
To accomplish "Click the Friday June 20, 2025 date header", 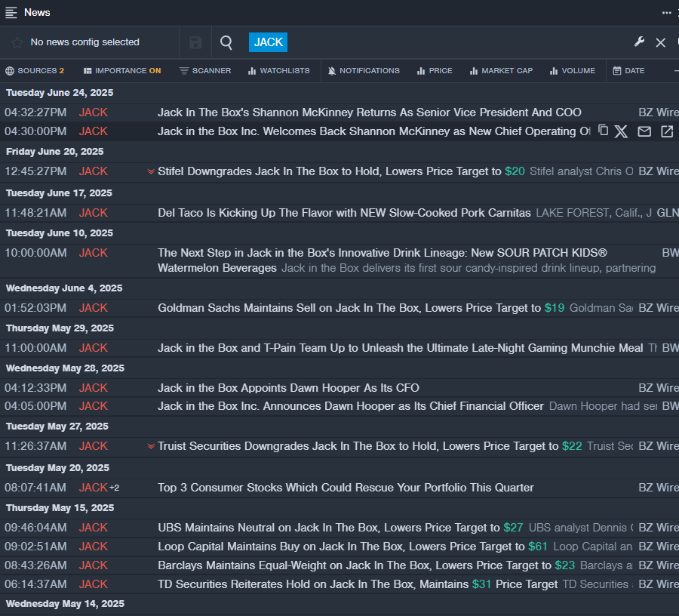I will click(55, 152).
